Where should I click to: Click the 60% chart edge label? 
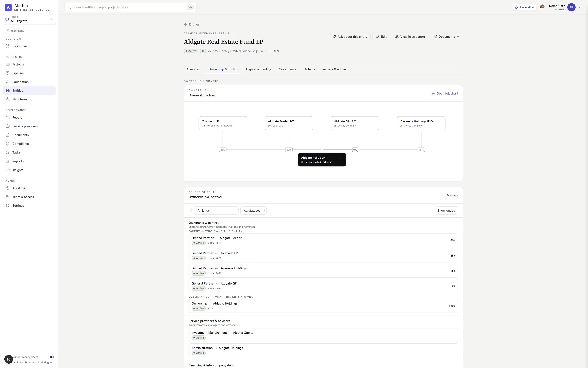click(x=289, y=150)
